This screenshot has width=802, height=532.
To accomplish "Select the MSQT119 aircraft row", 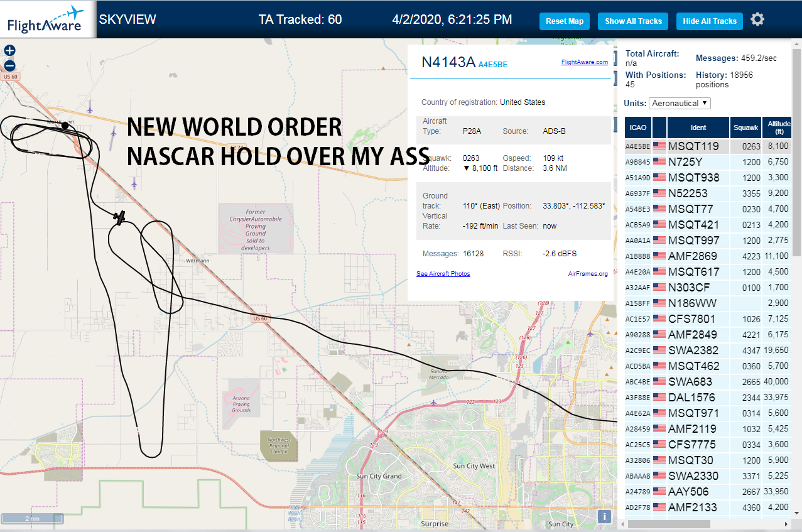I will pos(708,146).
